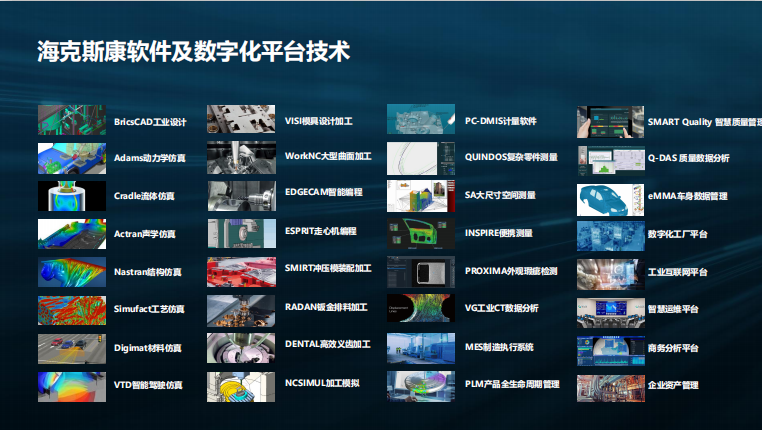Select the PLM产品全生命周期管理 text
The image size is (762, 430).
(x=512, y=384)
